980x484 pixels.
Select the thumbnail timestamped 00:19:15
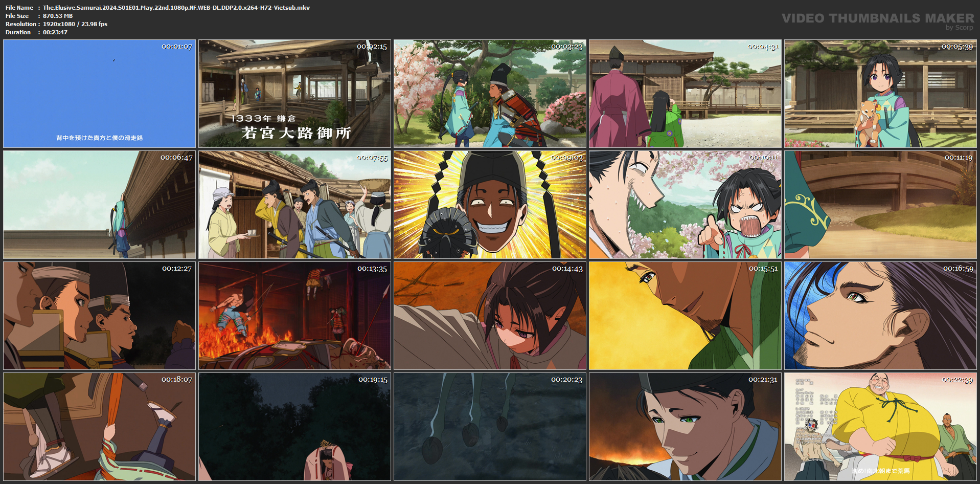pyautogui.click(x=295, y=427)
